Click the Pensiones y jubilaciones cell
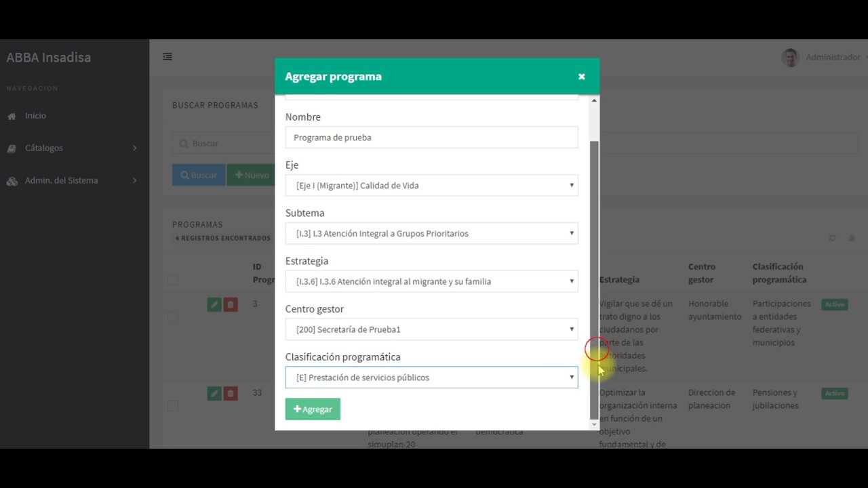 coord(775,399)
